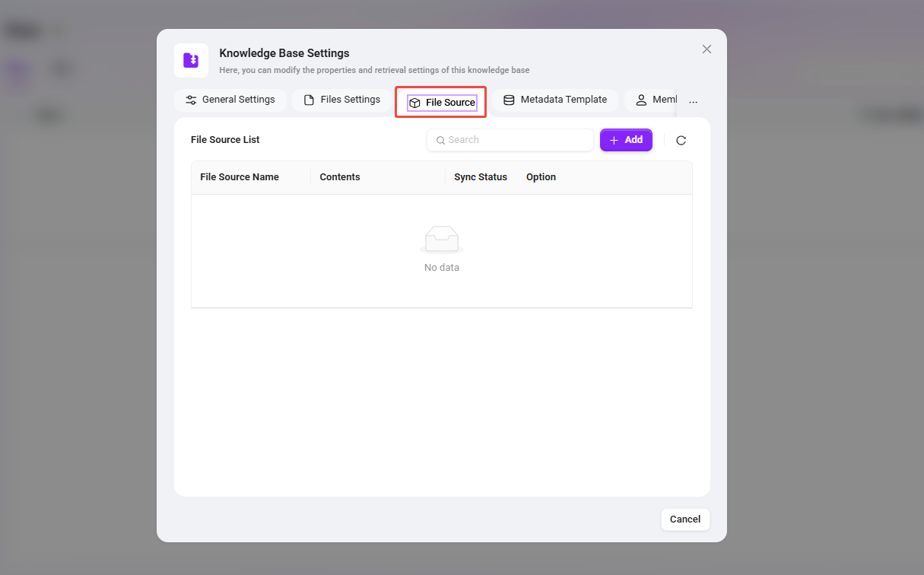
Task: Select the File Source tab
Action: (442, 102)
